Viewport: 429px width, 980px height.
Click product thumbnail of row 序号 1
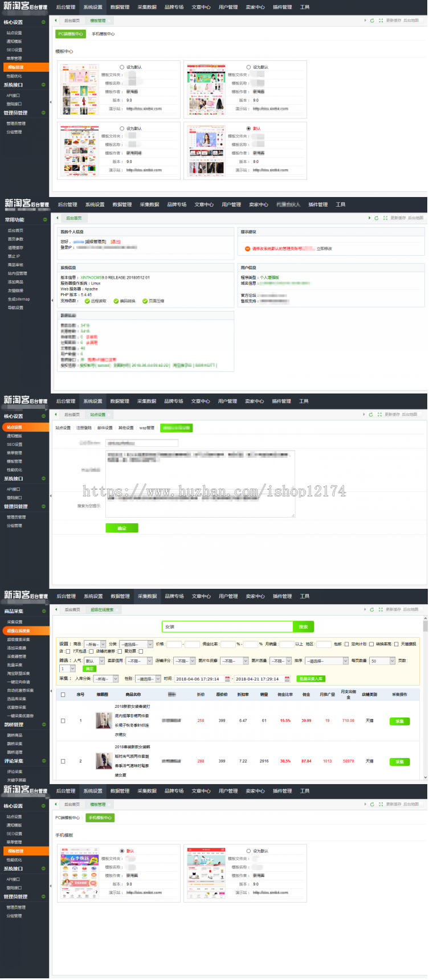[x=104, y=720]
